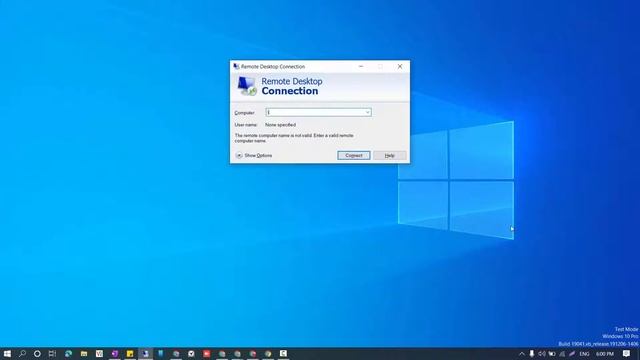Click the battery tray icon
This screenshot has width=640, height=360.
pos(552,354)
